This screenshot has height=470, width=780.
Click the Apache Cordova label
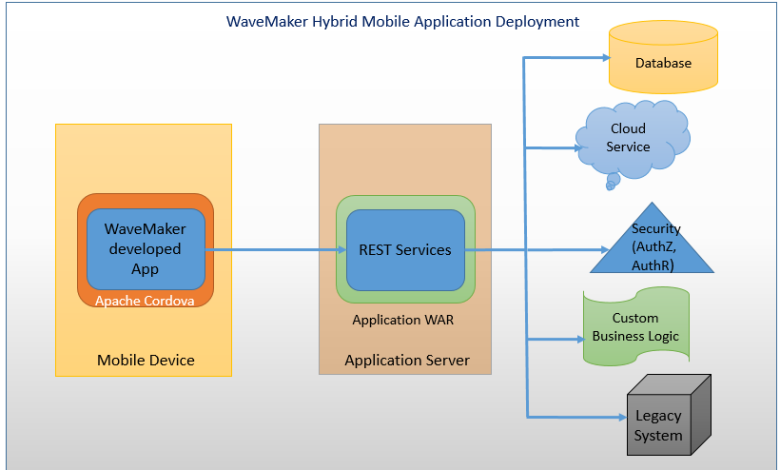click(x=145, y=301)
